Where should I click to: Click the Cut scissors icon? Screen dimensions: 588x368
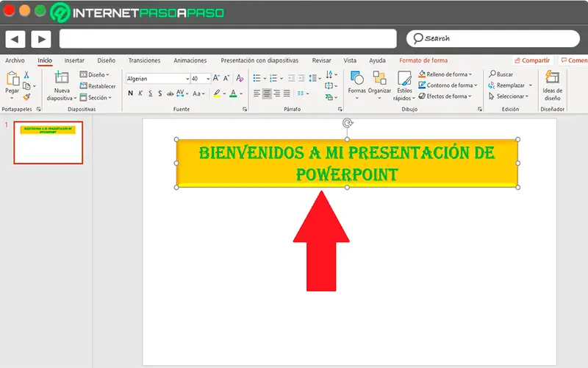pos(26,75)
